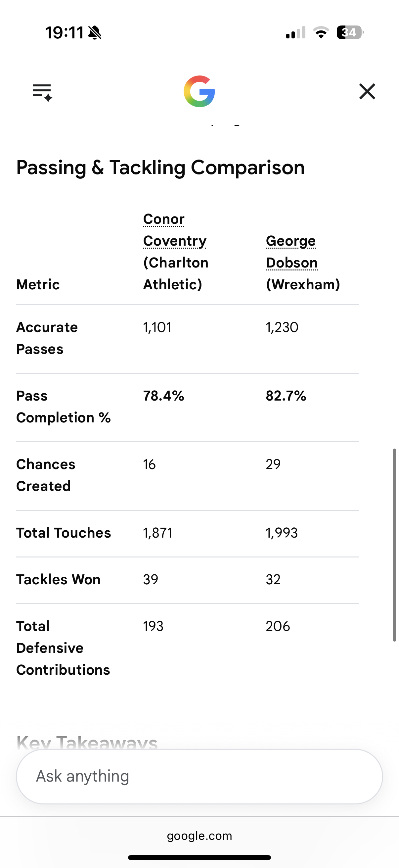Open the George Dobson link
The height and width of the screenshot is (868, 399).
[291, 252]
